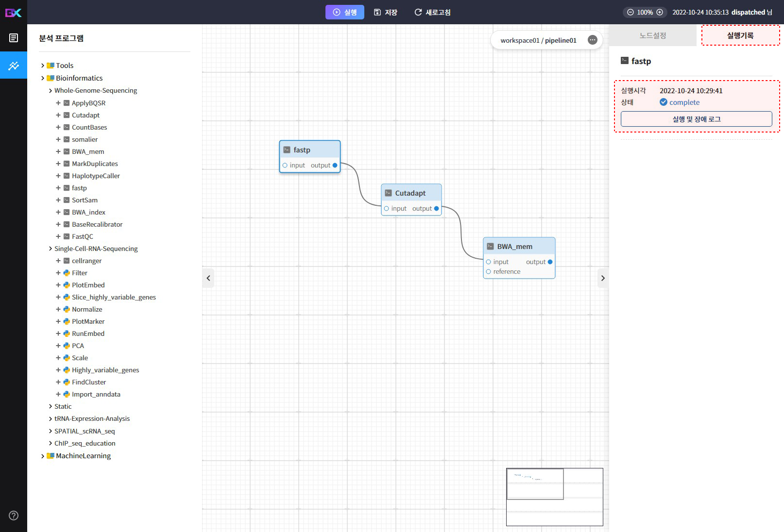
Task: Add RunEmbed using its plus icon
Action: click(x=58, y=333)
